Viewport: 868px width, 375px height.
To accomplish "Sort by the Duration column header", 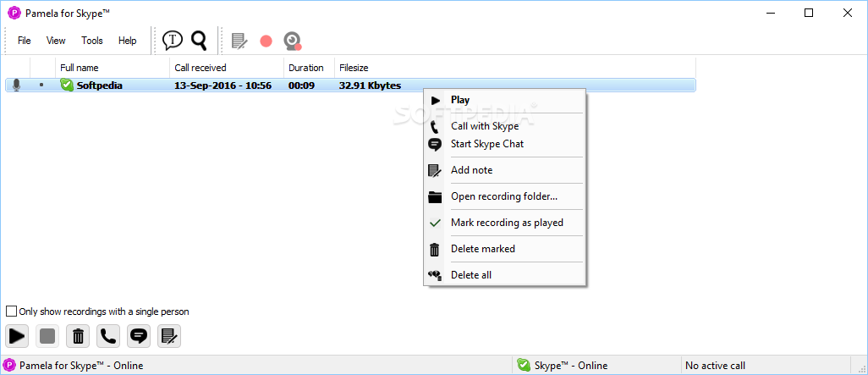I will point(309,68).
